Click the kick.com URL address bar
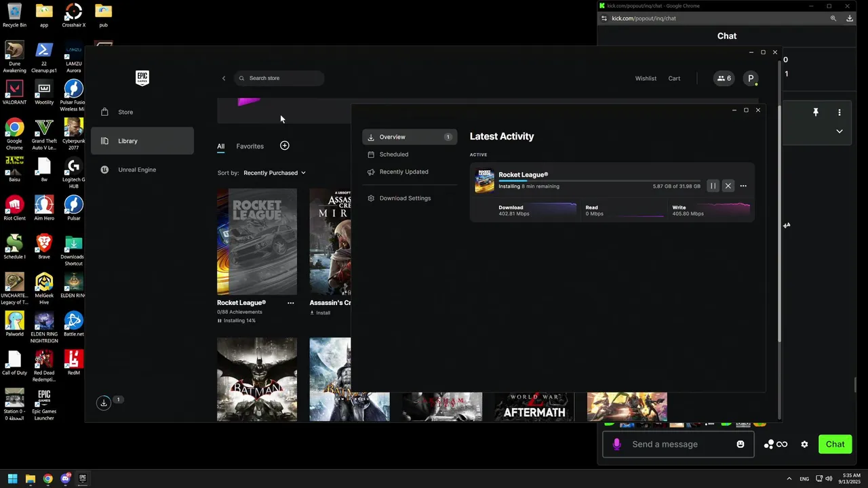Screen dimensions: 868x488 (x=712, y=18)
